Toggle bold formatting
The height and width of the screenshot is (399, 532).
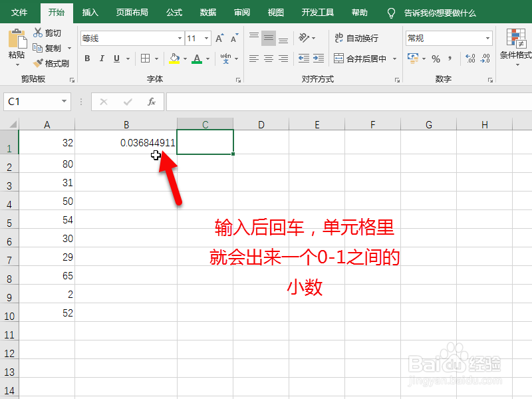[86, 59]
